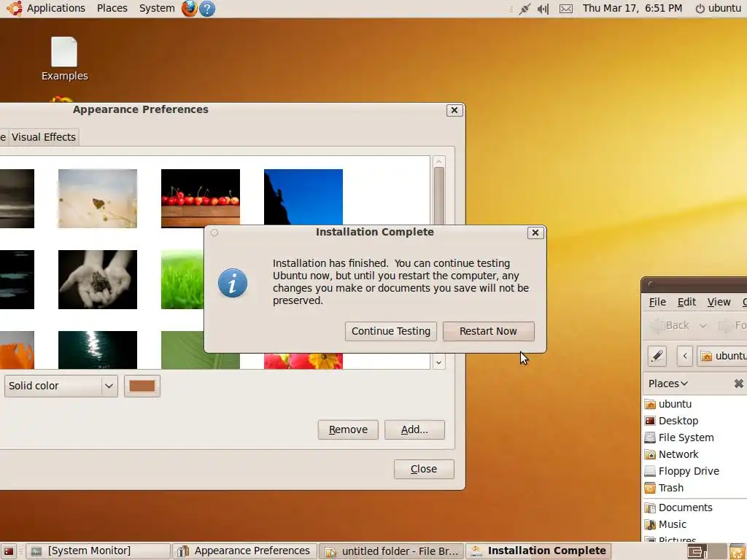
Task: Select the hands holding seeds wallpaper thumbnail
Action: [x=98, y=279]
